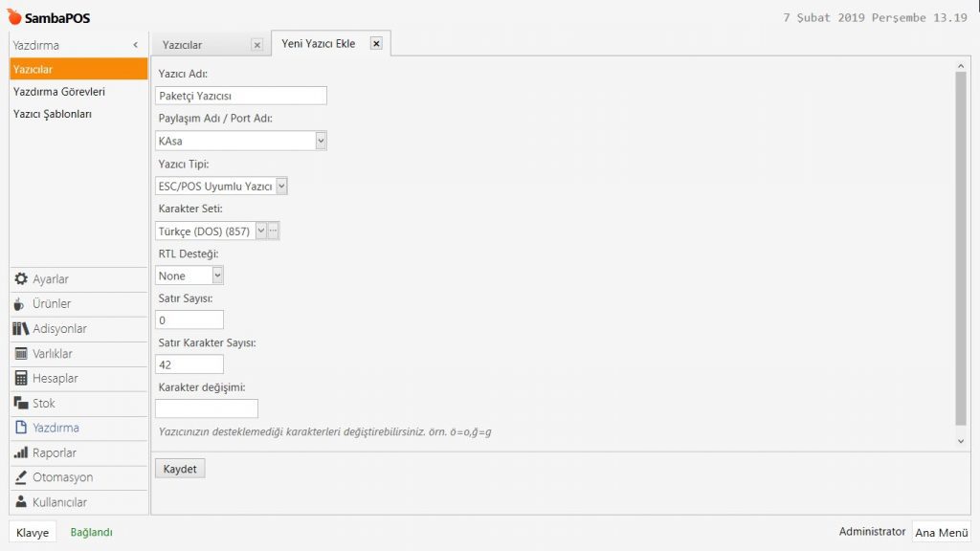Expand the Karakter Seti dropdown arrow
The height and width of the screenshot is (551, 980).
tap(260, 231)
